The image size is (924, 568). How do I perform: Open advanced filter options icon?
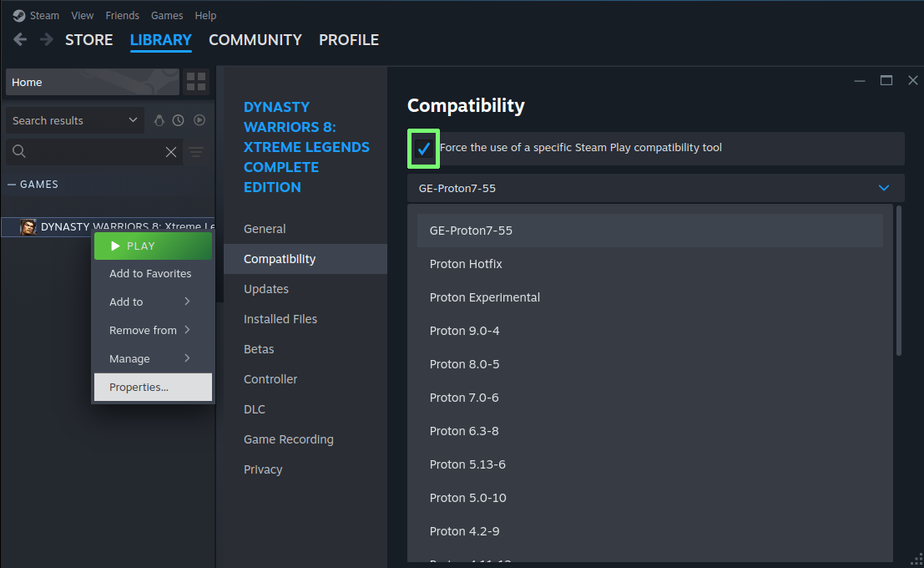pyautogui.click(x=196, y=152)
